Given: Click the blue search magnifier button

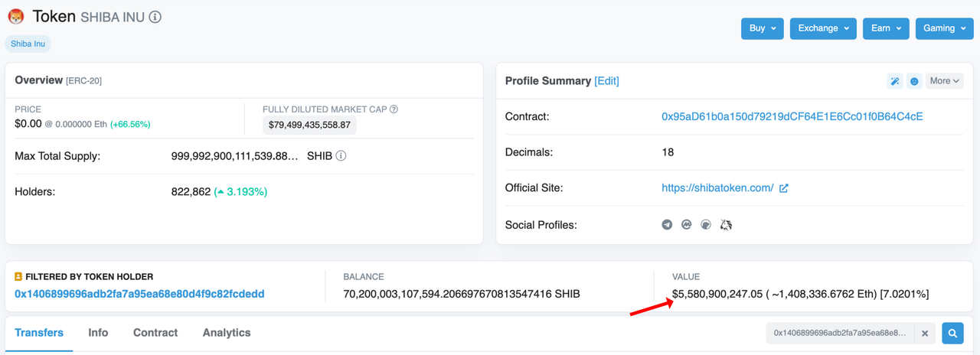Looking at the screenshot, I should click(952, 333).
